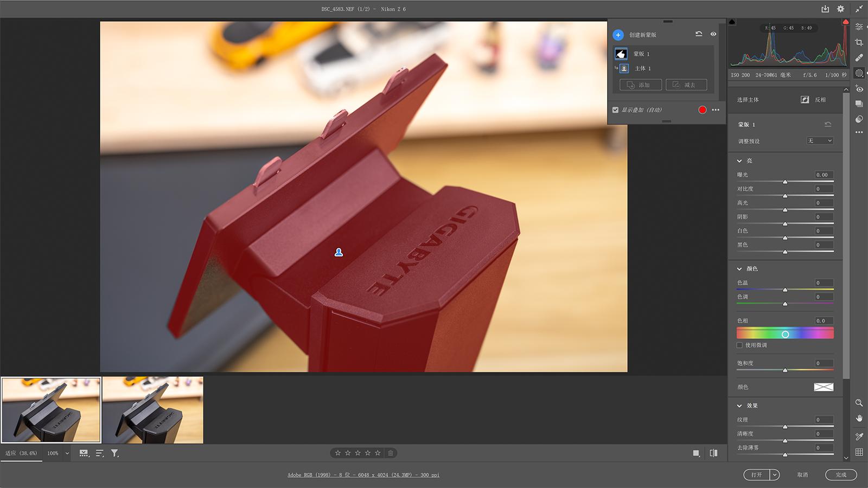Image resolution: width=868 pixels, height=488 pixels.
Task: Uncheck the 显示叠加 (自动) overlay checkbox
Action: click(x=615, y=110)
